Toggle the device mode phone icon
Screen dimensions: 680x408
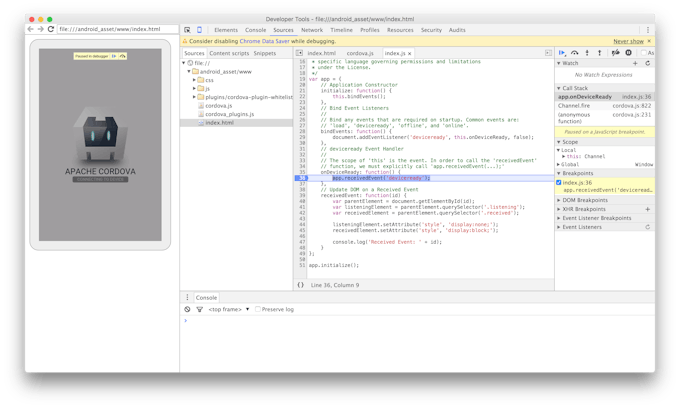tap(199, 30)
